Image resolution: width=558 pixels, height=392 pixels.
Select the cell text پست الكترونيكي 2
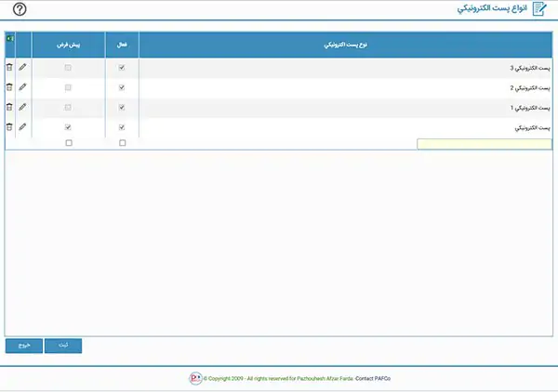(x=530, y=88)
